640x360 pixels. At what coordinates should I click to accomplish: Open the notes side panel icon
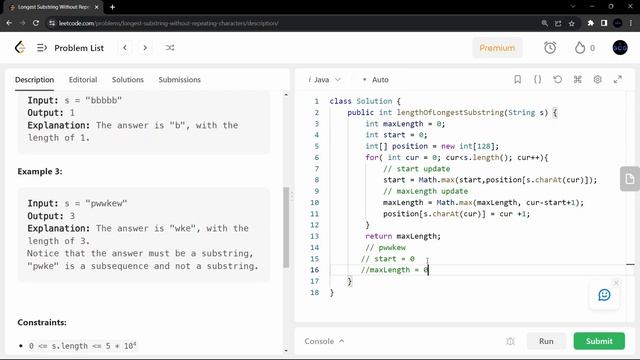[x=630, y=178]
